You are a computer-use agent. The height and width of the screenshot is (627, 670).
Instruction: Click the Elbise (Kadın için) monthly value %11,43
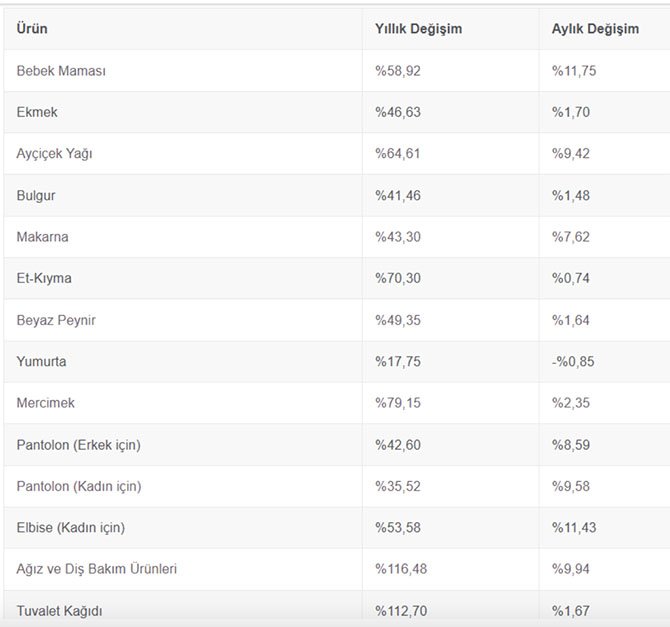pos(574,527)
